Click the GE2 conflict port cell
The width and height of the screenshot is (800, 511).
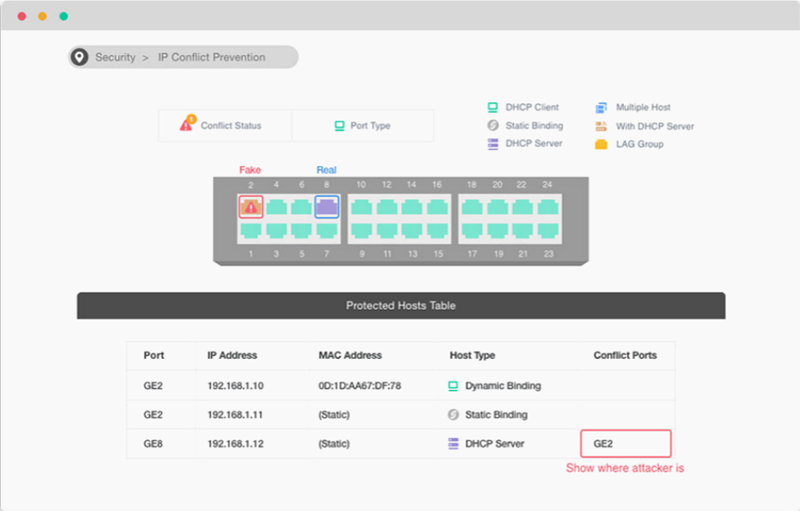pos(626,444)
